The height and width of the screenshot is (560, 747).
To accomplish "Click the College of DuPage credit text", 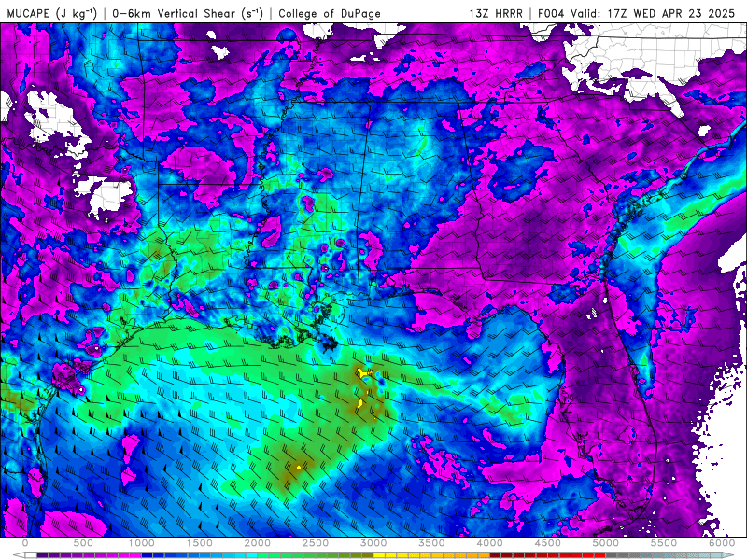I will [330, 13].
